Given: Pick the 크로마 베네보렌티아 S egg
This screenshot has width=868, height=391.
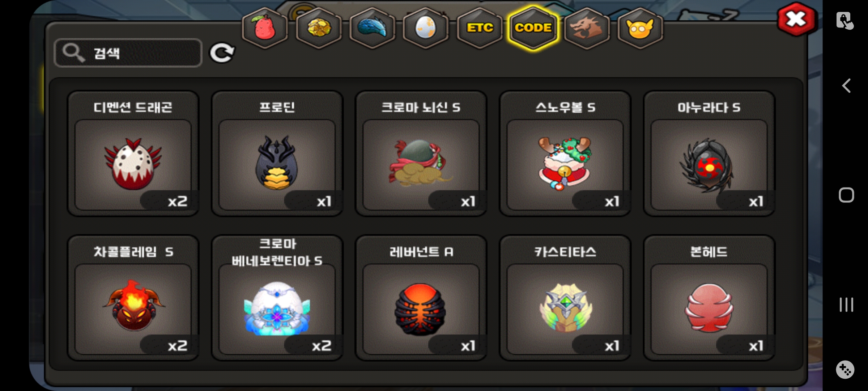Looking at the screenshot, I should 277,298.
